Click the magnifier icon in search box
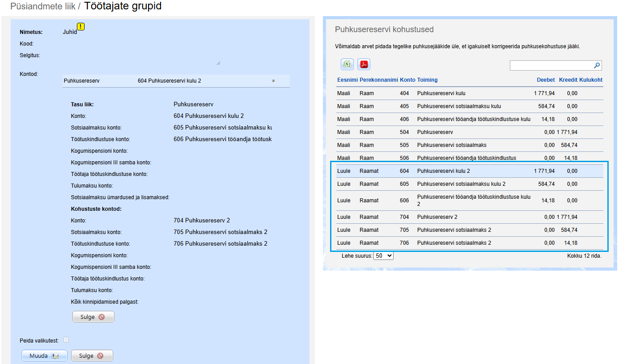The image size is (623, 364). pyautogui.click(x=597, y=66)
